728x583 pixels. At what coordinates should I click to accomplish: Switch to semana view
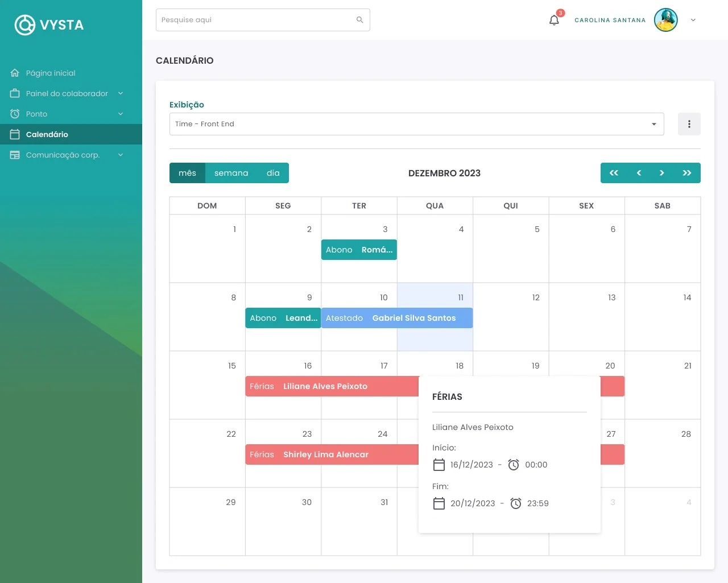pos(231,173)
